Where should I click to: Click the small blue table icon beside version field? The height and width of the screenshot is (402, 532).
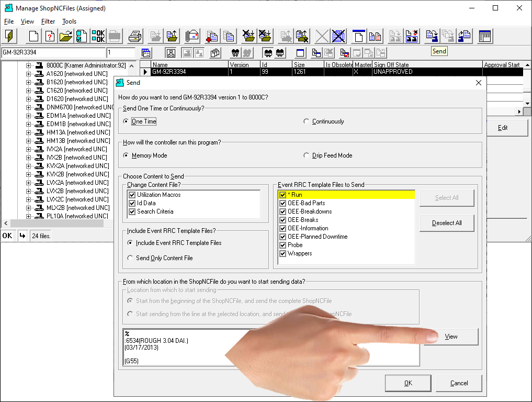146,53
